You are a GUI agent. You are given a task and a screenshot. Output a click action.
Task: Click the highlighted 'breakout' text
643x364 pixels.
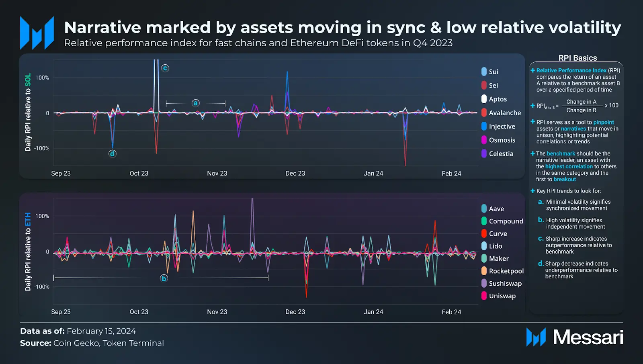click(565, 179)
